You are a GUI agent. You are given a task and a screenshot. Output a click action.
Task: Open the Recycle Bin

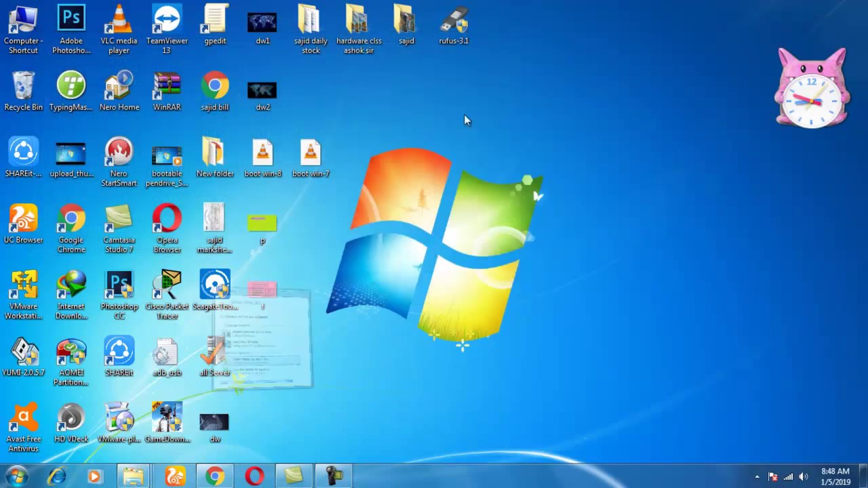pos(23,91)
